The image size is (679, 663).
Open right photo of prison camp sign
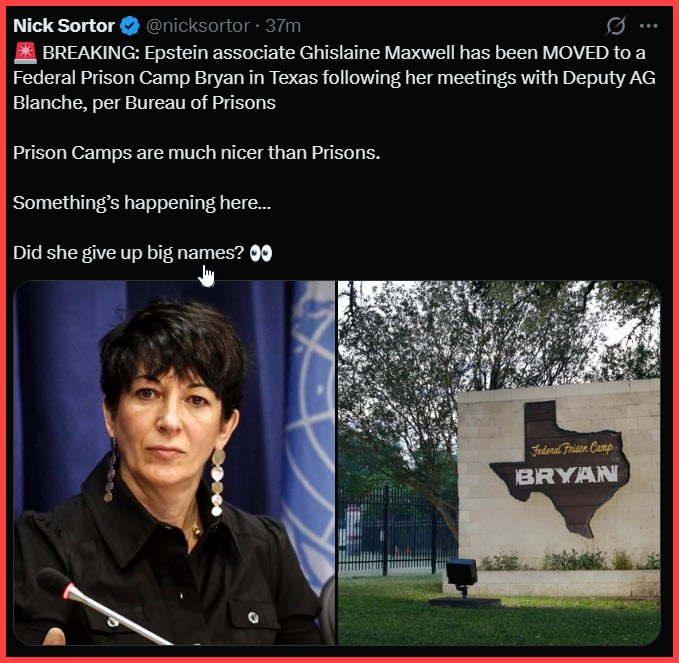point(499,462)
